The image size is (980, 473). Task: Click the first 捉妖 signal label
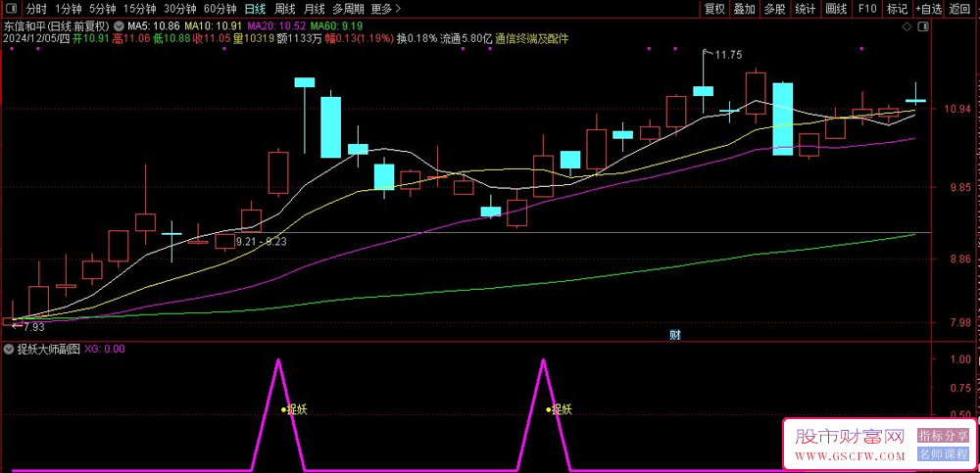point(298,410)
